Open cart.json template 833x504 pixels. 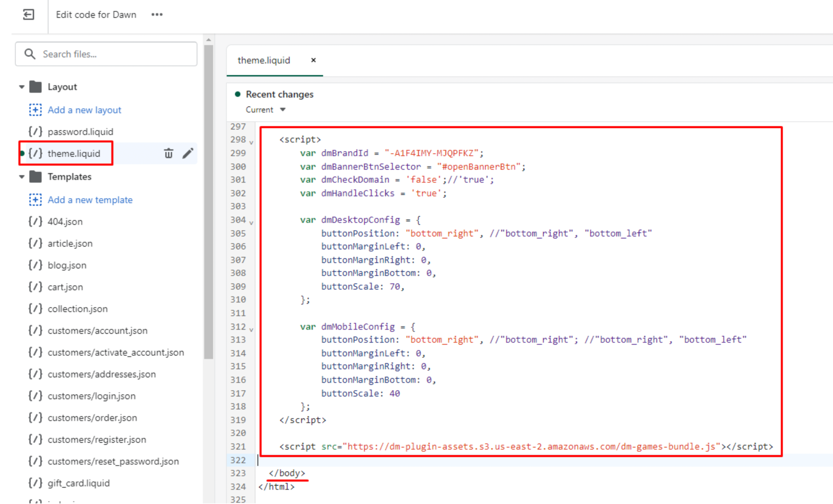[65, 287]
